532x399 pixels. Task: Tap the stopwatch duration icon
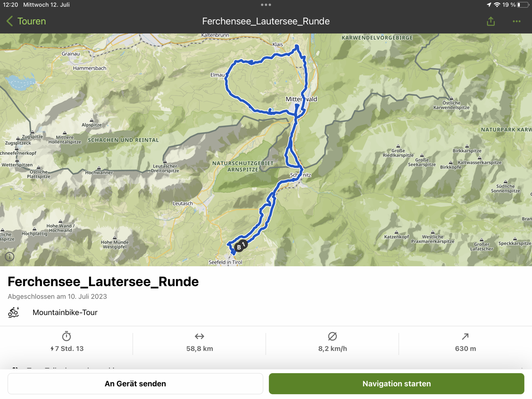[66, 336]
